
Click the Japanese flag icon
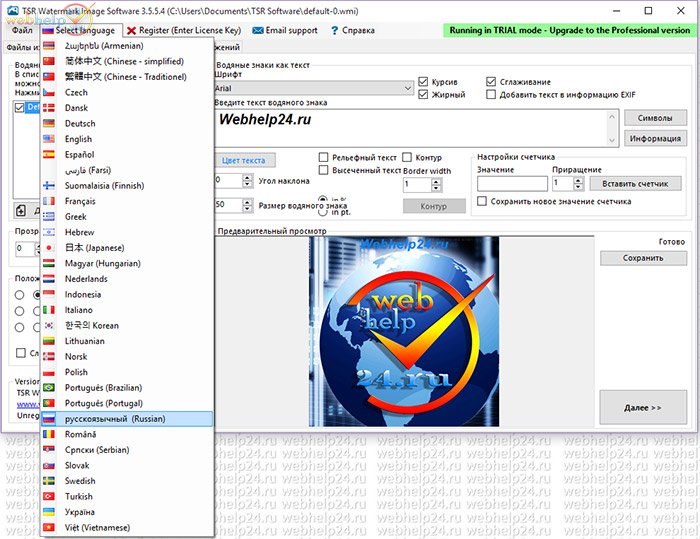point(49,247)
